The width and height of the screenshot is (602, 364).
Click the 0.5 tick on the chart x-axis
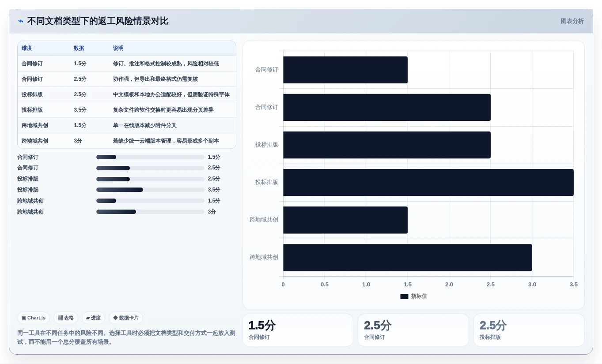325,285
